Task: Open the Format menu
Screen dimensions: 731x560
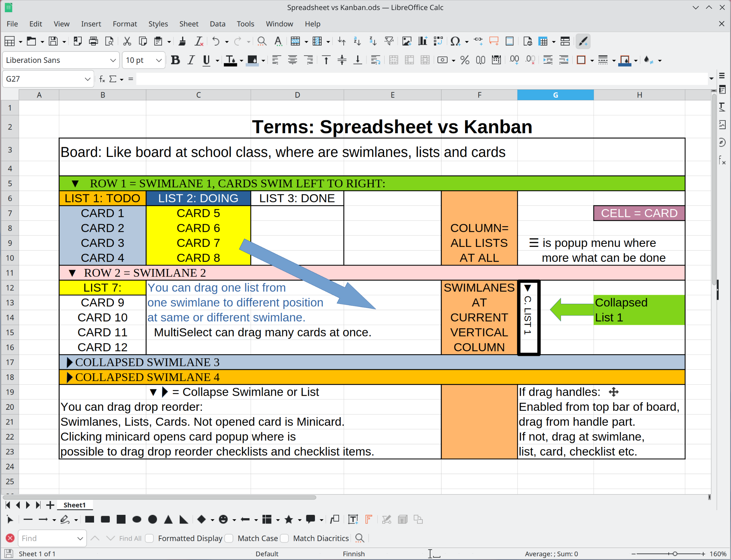Action: pyautogui.click(x=125, y=24)
